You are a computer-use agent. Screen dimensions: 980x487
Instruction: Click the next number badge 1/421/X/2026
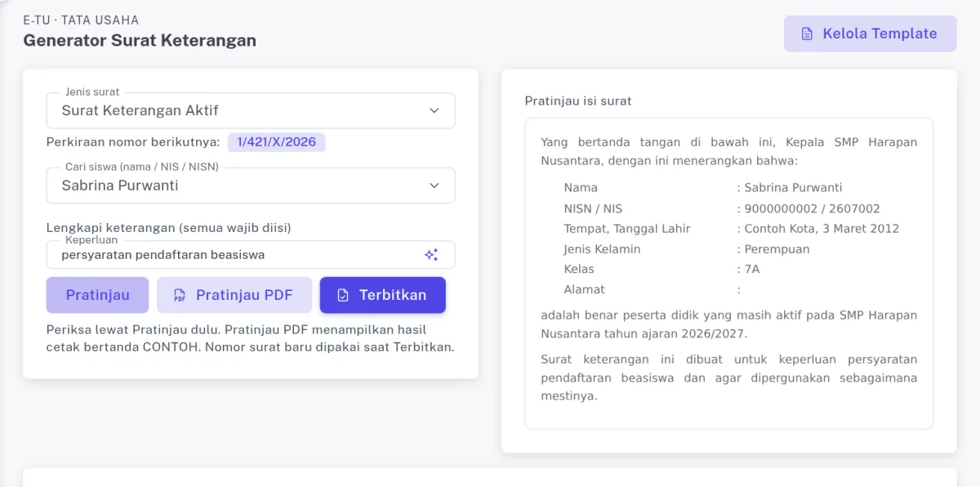[277, 142]
